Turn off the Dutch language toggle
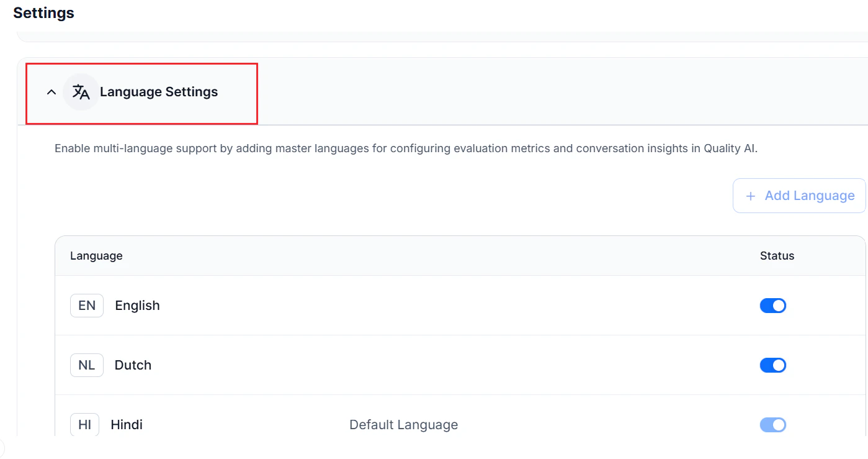This screenshot has width=868, height=459. [773, 365]
